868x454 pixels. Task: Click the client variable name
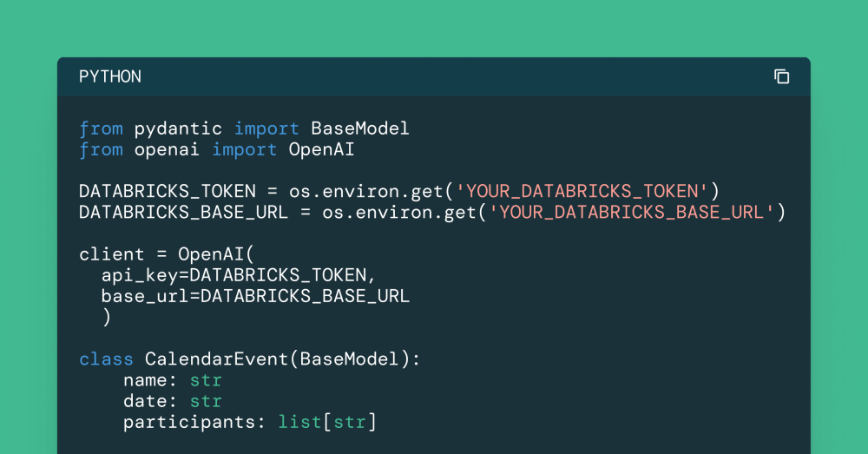111,254
